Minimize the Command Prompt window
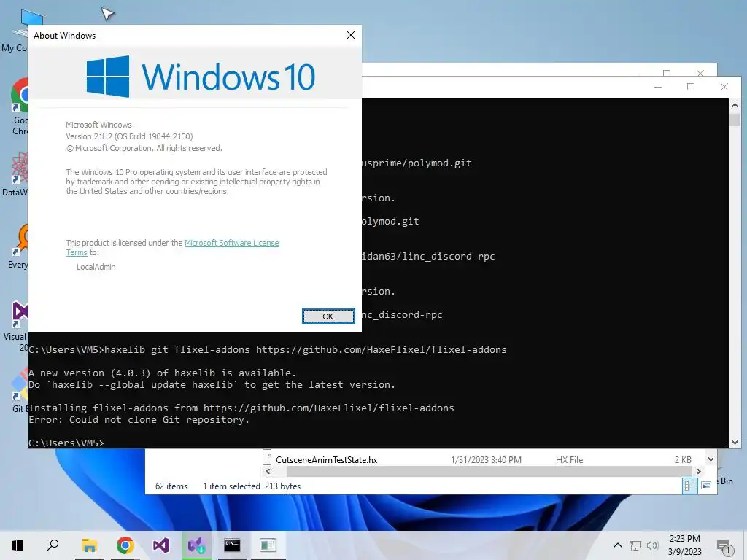Image resolution: width=747 pixels, height=560 pixels. (x=658, y=87)
